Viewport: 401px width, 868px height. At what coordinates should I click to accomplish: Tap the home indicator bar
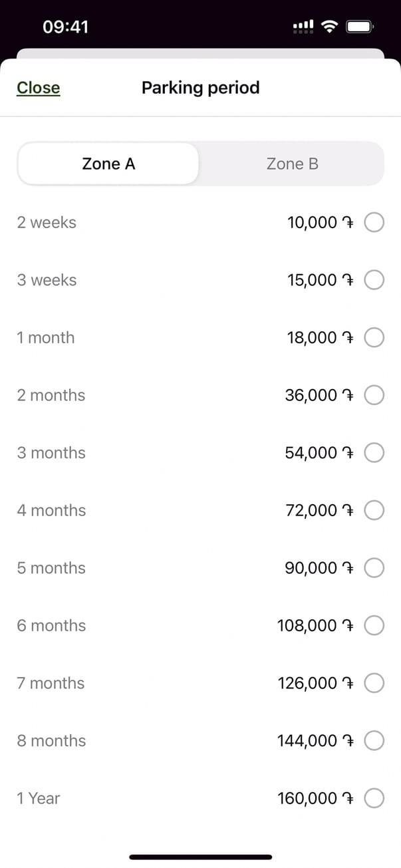point(200,857)
